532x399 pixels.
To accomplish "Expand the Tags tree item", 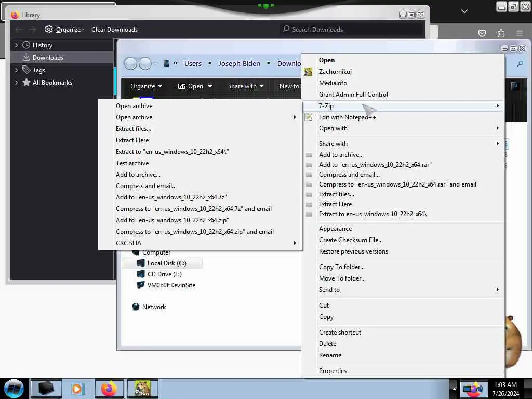I will tap(16, 70).
